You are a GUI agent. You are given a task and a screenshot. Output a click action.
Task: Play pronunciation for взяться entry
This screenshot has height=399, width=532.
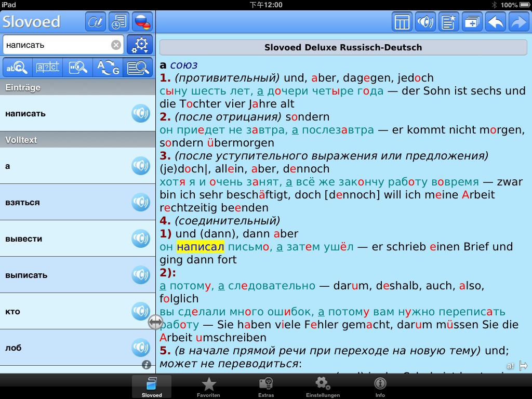point(141,202)
